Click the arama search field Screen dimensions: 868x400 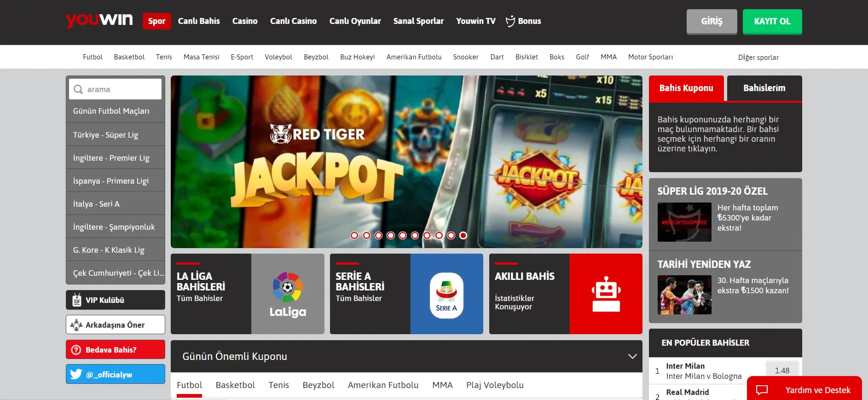[116, 89]
